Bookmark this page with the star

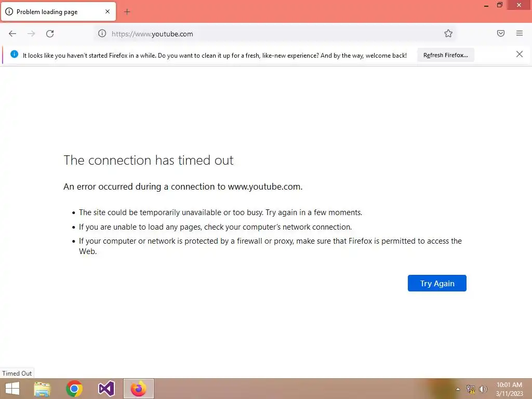(448, 33)
